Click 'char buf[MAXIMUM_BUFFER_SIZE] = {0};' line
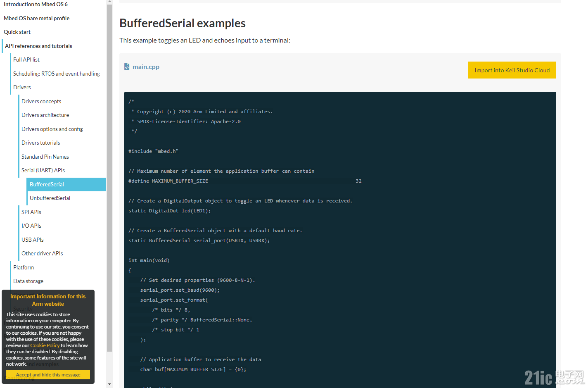 click(193, 369)
